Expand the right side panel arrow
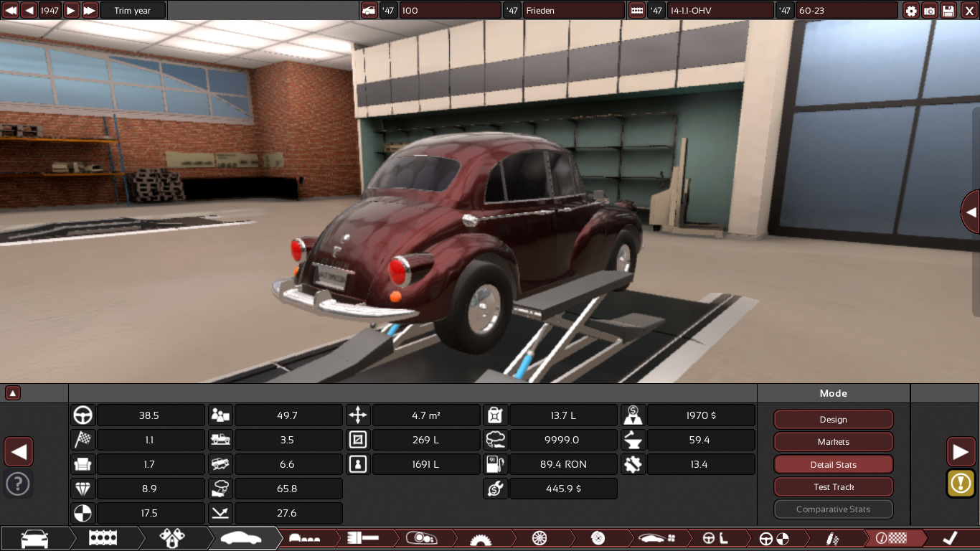Screen dimensions: 980x551 [971, 212]
